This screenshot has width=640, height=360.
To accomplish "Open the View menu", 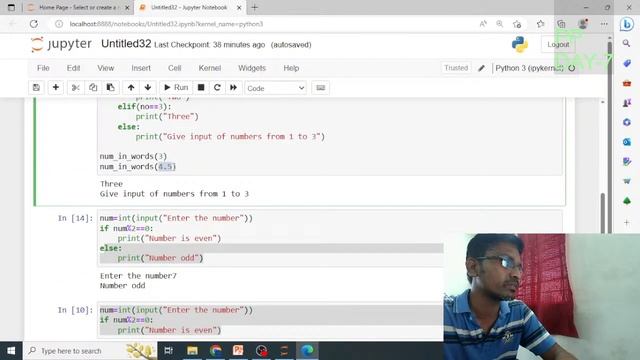I will click(x=106, y=68).
